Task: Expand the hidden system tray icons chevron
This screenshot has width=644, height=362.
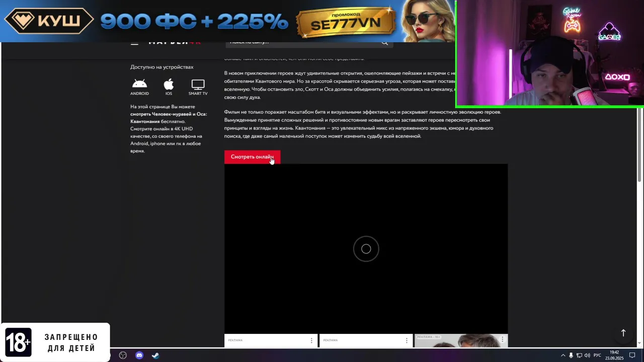Action: coord(563,355)
